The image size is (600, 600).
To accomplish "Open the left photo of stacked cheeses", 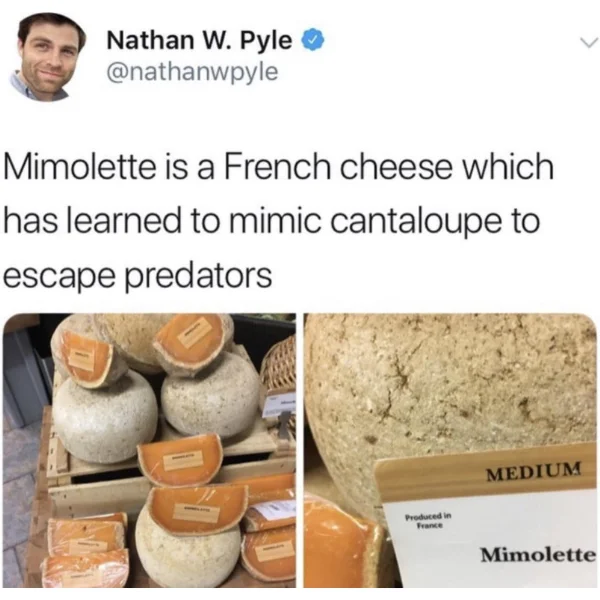I will tap(149, 450).
